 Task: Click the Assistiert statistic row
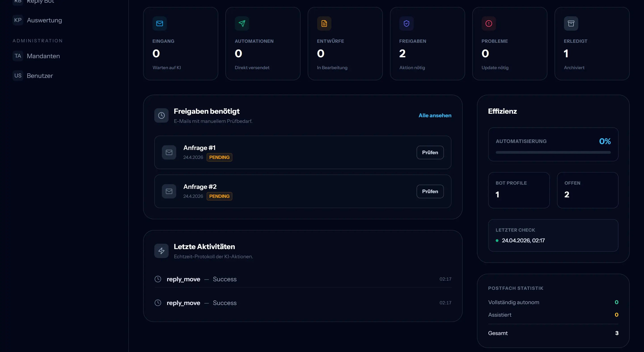pos(553,315)
